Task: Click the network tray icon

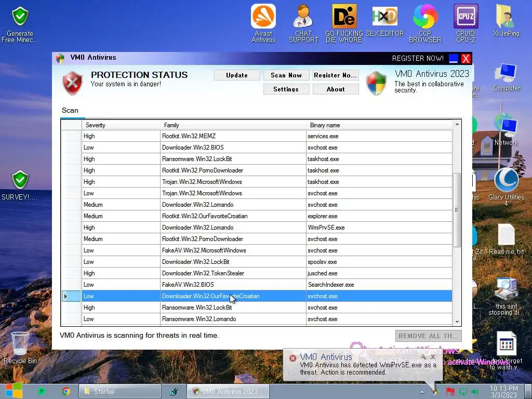Action: [463, 392]
